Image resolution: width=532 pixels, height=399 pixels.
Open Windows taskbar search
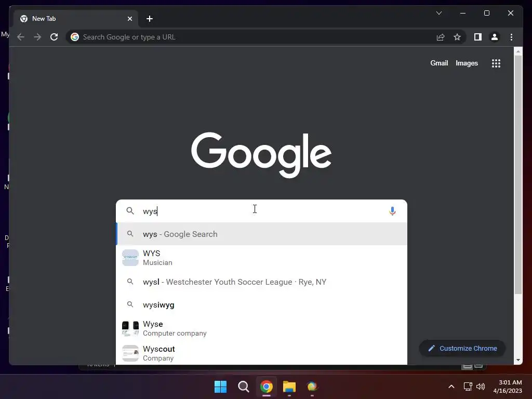[x=243, y=387]
